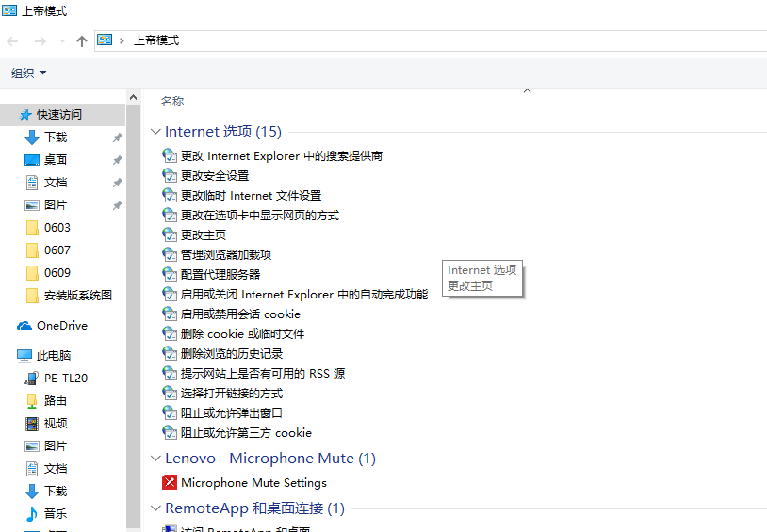The width and height of the screenshot is (767, 532).
Task: Click the icon beside 管理浏览器加载项
Action: [170, 255]
